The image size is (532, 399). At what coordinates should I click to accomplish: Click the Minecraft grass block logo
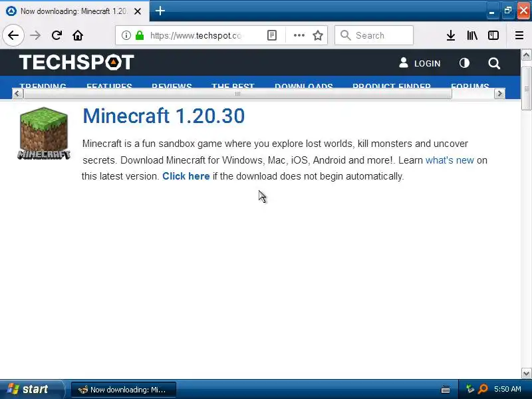(x=44, y=133)
